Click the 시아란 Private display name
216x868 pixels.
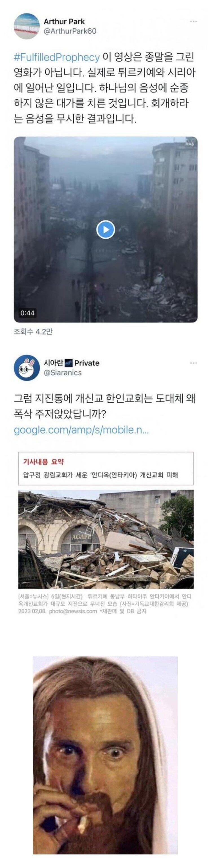click(72, 363)
